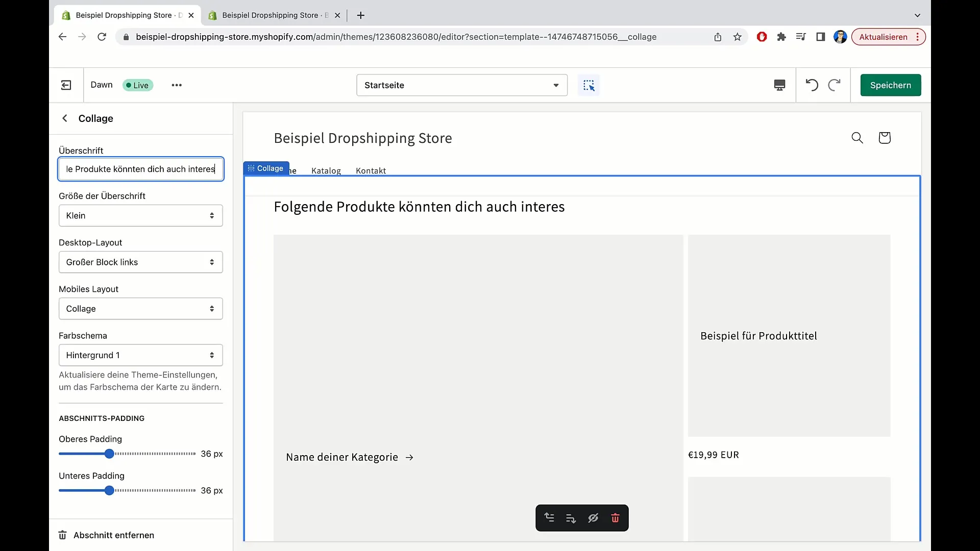Click the unlink block icon in toolbar
The image size is (980, 551).
click(x=593, y=518)
